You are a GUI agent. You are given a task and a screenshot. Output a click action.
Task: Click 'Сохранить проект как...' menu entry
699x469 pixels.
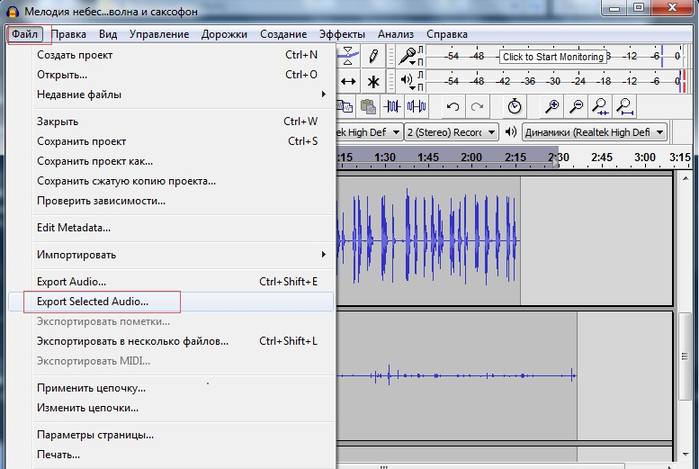tap(95, 160)
